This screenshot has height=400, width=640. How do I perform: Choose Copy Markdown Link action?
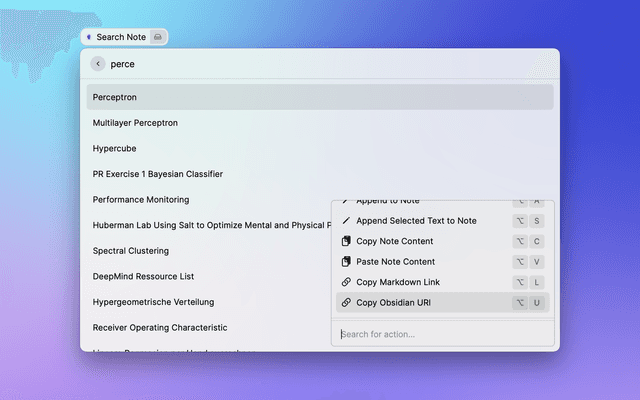pyautogui.click(x=397, y=282)
